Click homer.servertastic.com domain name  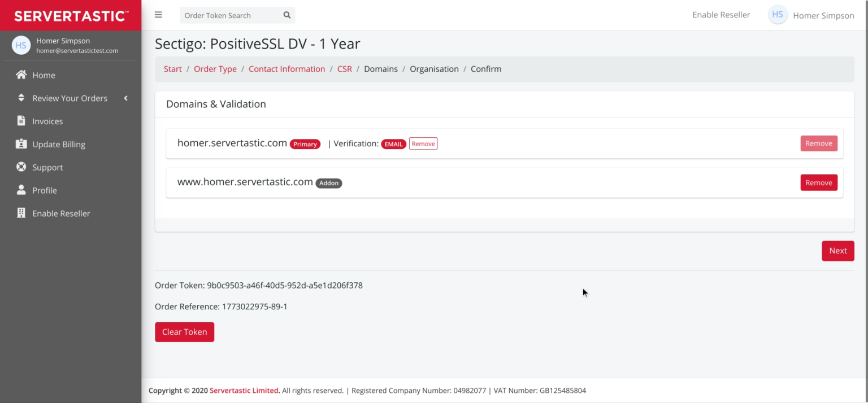[232, 143]
